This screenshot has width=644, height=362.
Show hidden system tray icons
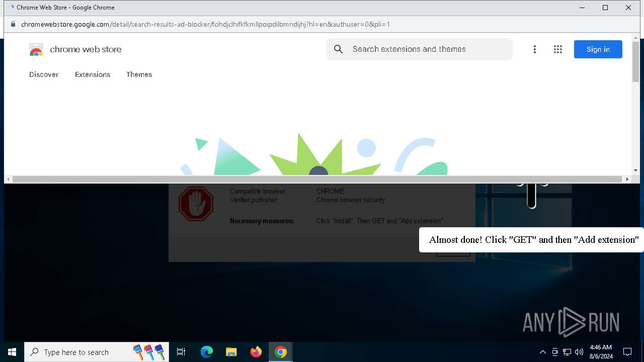[542, 352]
